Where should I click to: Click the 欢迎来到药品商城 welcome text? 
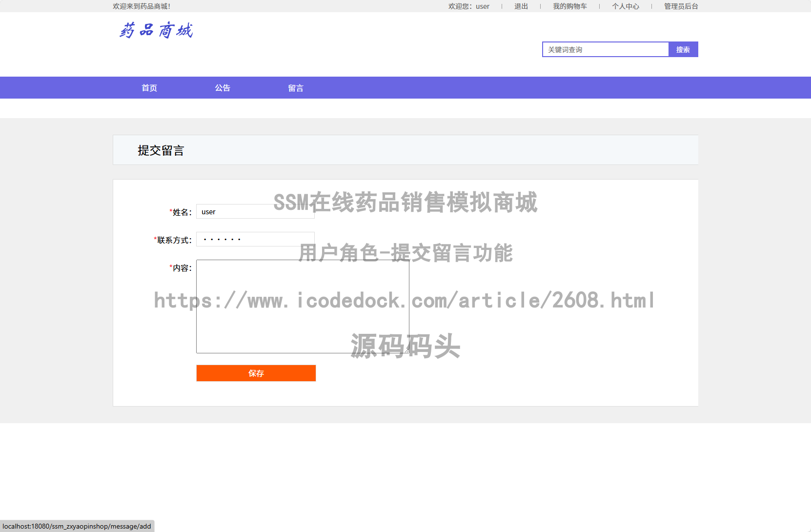coord(142,6)
